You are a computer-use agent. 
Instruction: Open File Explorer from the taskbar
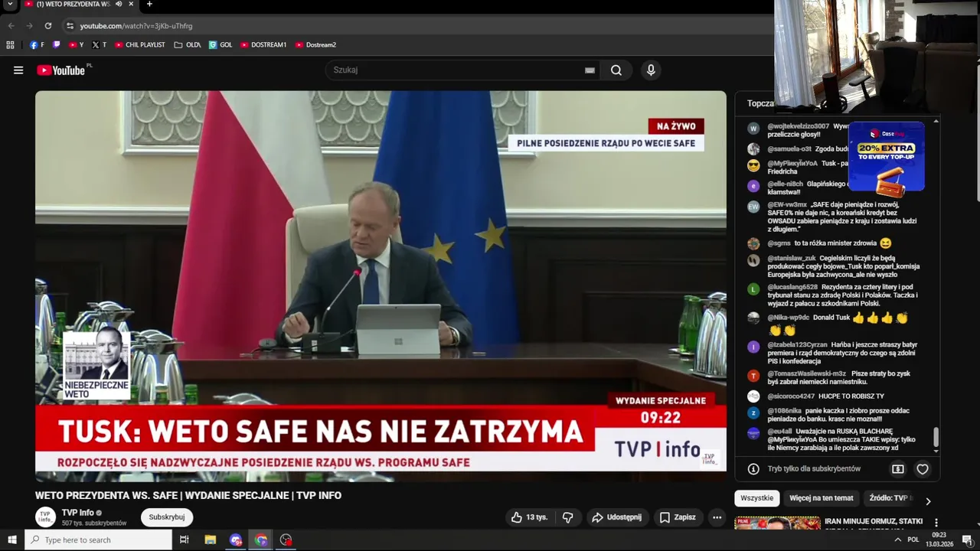pyautogui.click(x=211, y=540)
